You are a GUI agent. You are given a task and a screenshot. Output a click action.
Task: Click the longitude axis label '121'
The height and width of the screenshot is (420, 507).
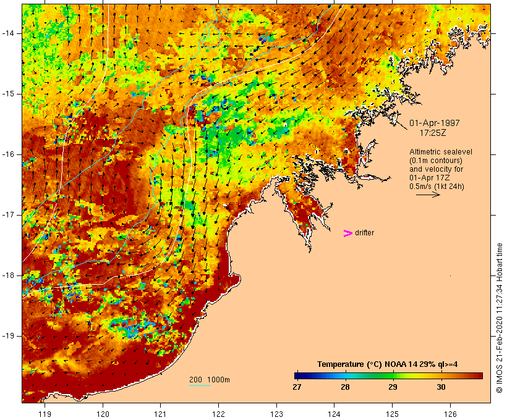pos(160,414)
